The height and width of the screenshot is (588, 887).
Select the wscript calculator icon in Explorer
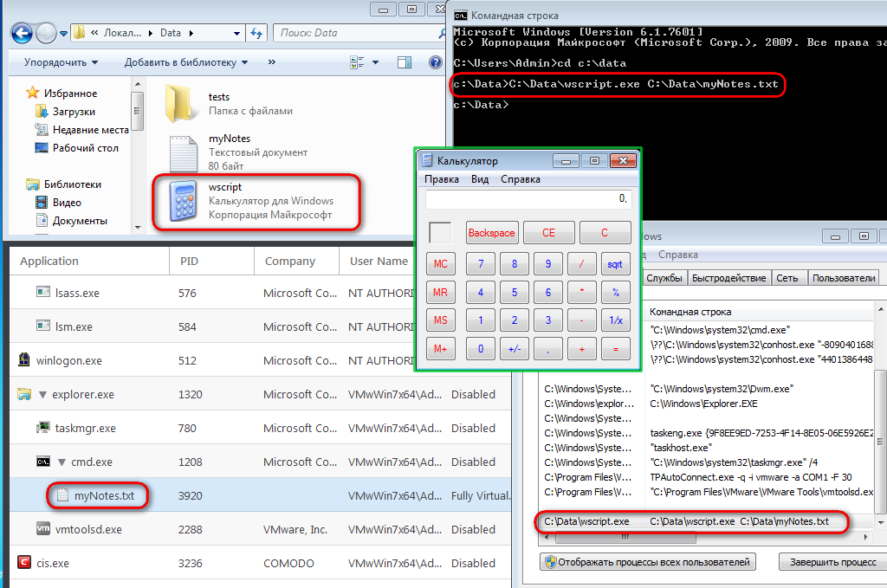pos(184,201)
